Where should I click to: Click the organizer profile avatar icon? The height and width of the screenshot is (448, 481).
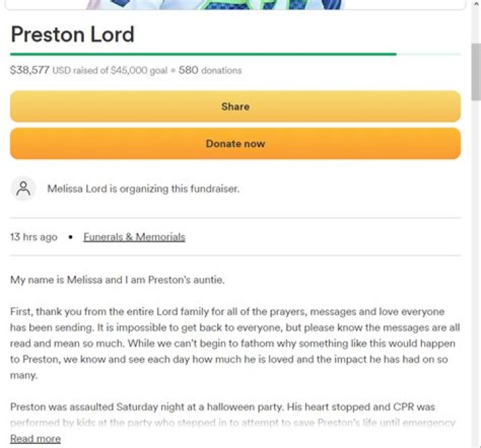pyautogui.click(x=23, y=189)
